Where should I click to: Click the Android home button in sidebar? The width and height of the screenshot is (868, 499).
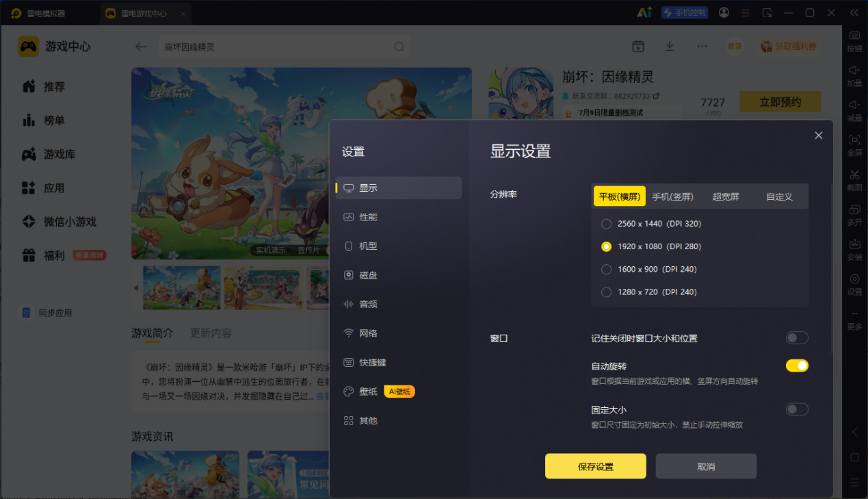tap(854, 457)
